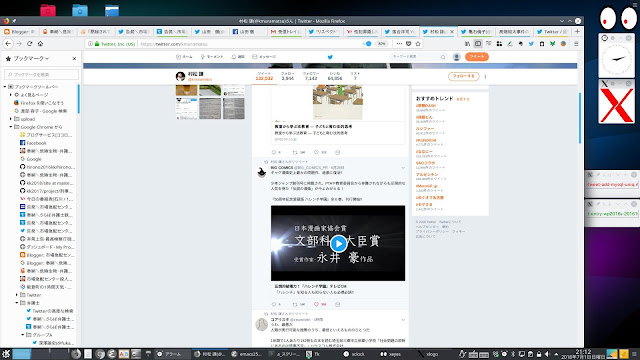Image resolution: width=640 pixels, height=360 pixels.
Task: Close the Bookmarks sidebar
Action: point(74,58)
